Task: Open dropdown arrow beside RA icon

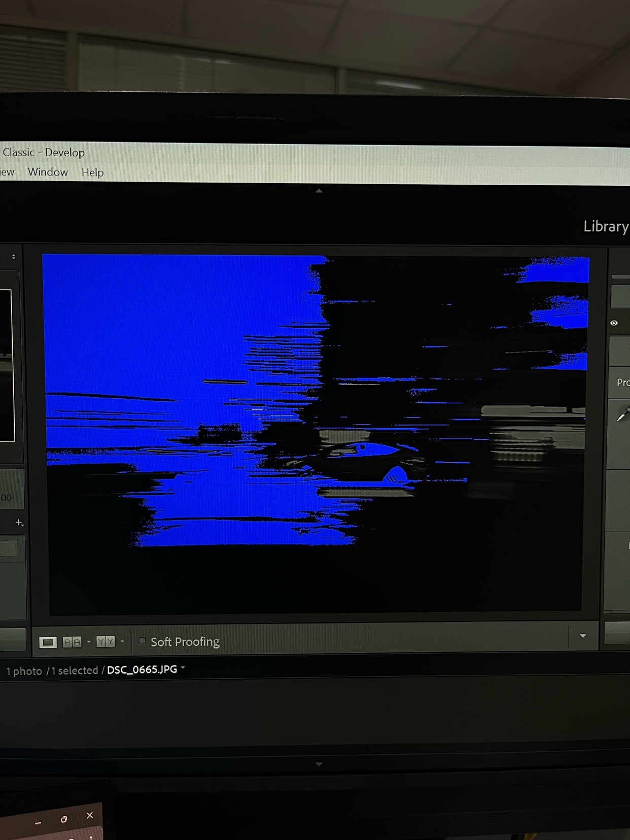Action: tap(89, 642)
